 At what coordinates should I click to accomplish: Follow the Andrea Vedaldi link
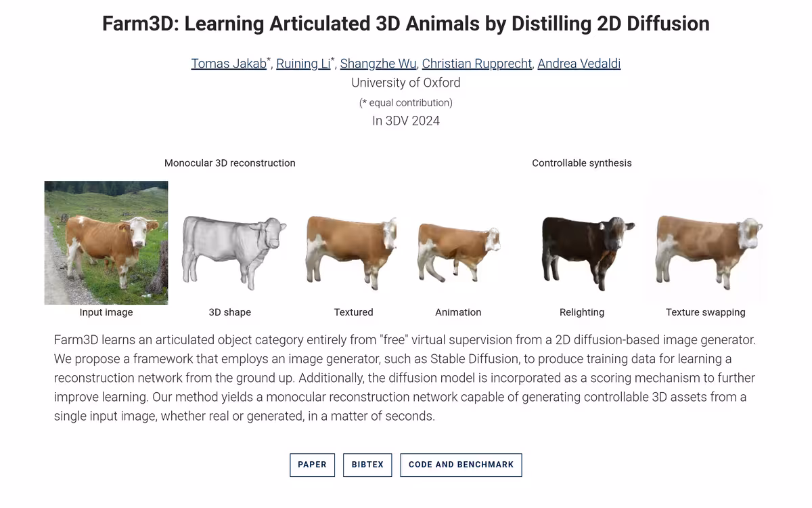coord(579,64)
